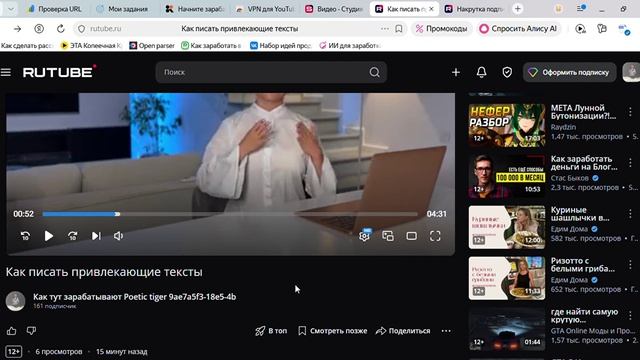Screen dimensions: 640x360
Task: Open options menu for 'Куриные шашлычки' video
Action: pyautogui.click(x=630, y=213)
